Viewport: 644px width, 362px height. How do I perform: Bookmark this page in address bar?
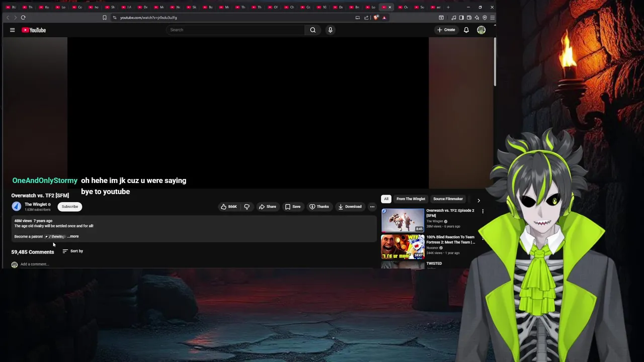pyautogui.click(x=104, y=18)
